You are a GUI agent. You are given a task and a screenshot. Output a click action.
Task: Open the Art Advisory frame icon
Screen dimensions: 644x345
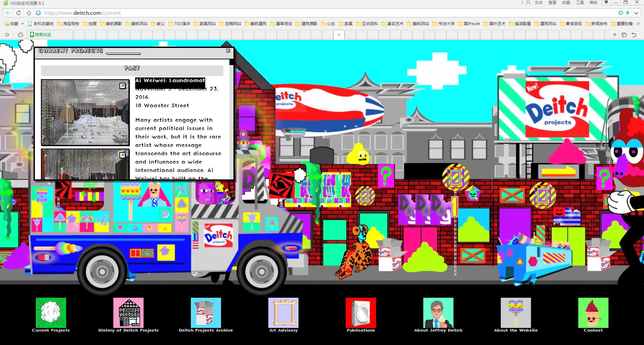coord(283,312)
